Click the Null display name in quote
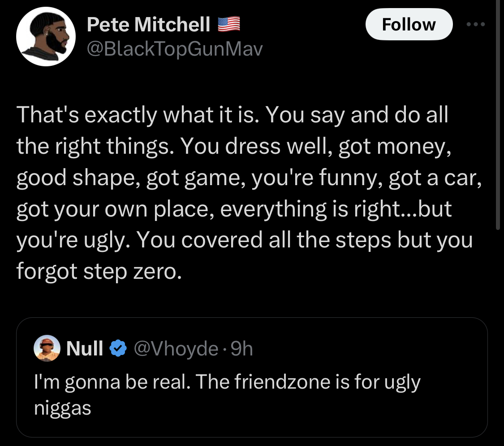The height and width of the screenshot is (446, 504). click(85, 348)
